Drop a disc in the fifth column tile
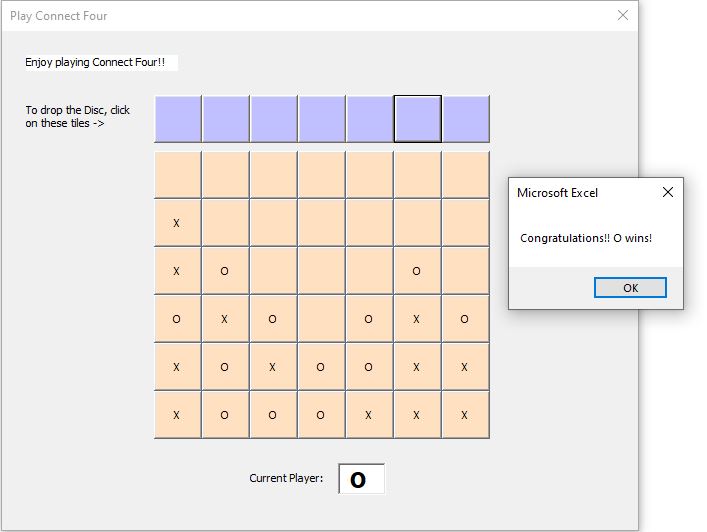 click(370, 119)
